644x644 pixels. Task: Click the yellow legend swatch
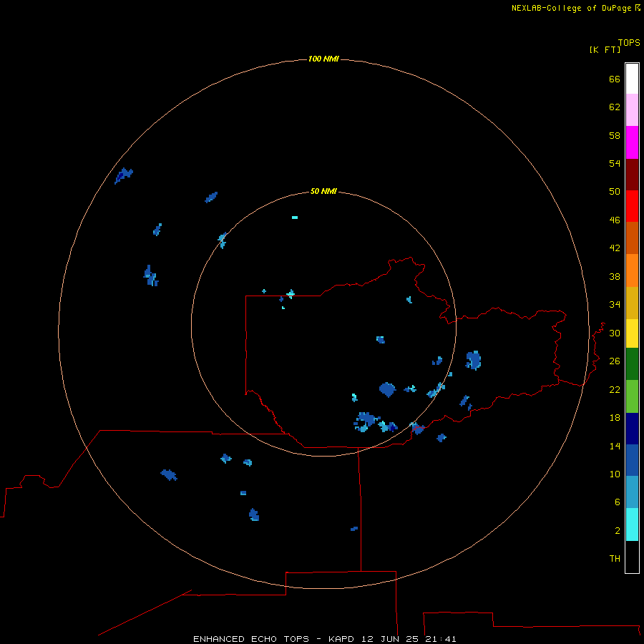(632, 333)
